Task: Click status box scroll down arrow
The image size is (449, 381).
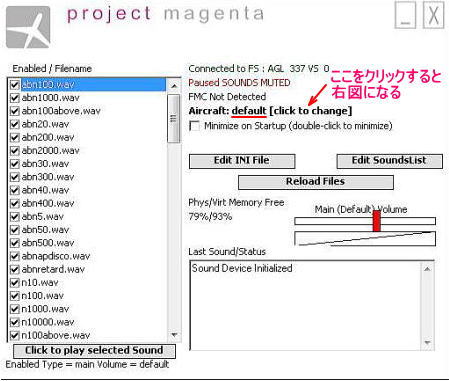Action: click(427, 343)
